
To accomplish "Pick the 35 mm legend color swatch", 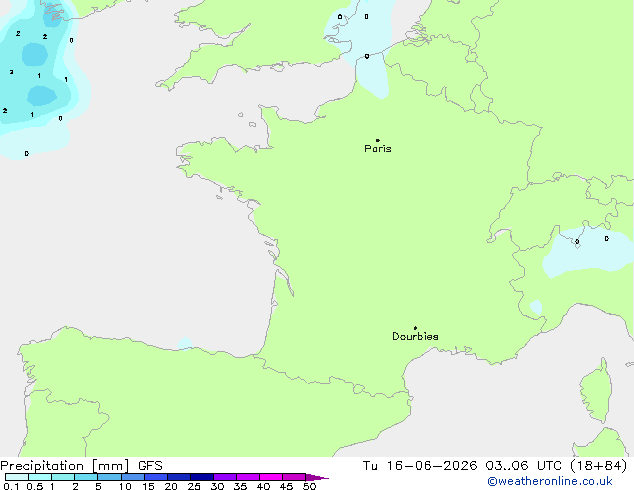I will click(x=247, y=477).
